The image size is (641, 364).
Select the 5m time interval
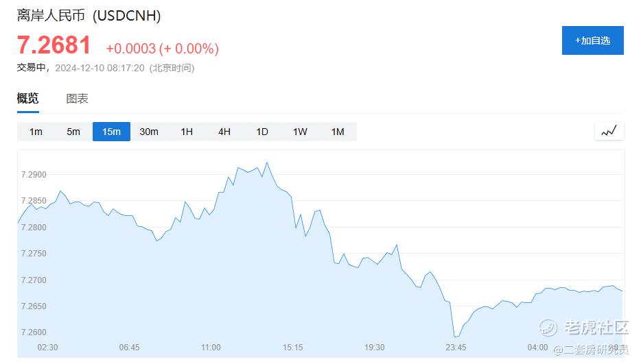tap(73, 132)
